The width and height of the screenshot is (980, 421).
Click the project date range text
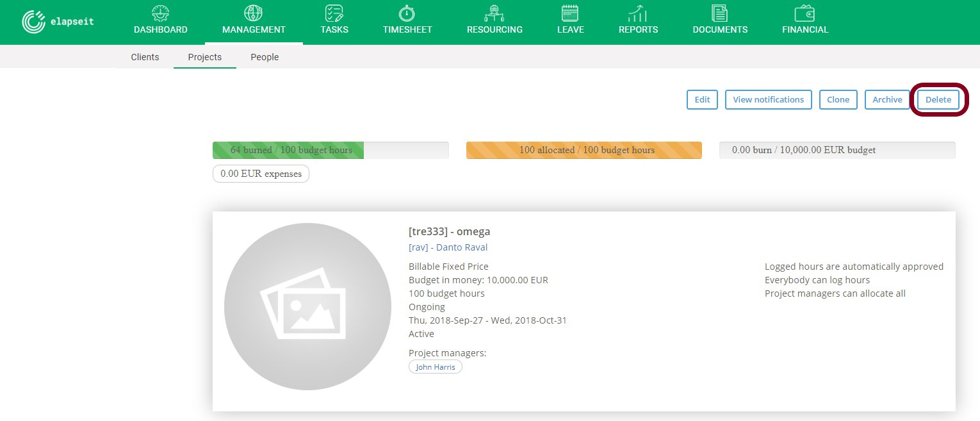tap(487, 320)
